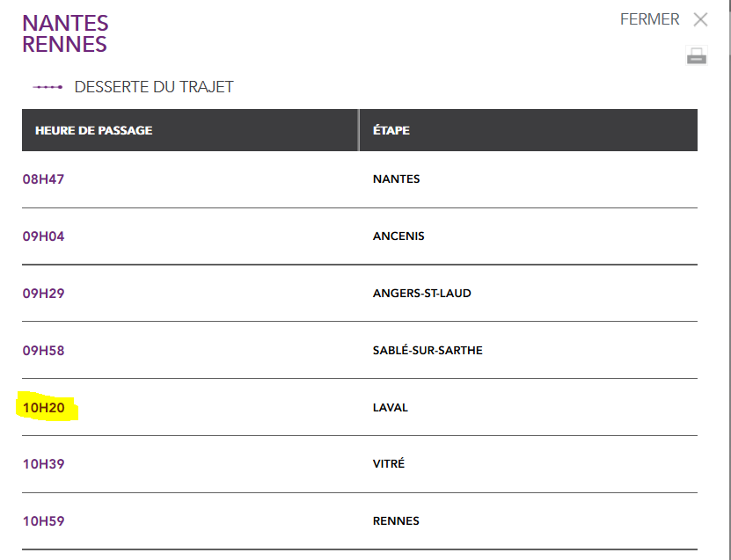Click the VITRÉ stop name
731x560 pixels.
[x=389, y=463]
